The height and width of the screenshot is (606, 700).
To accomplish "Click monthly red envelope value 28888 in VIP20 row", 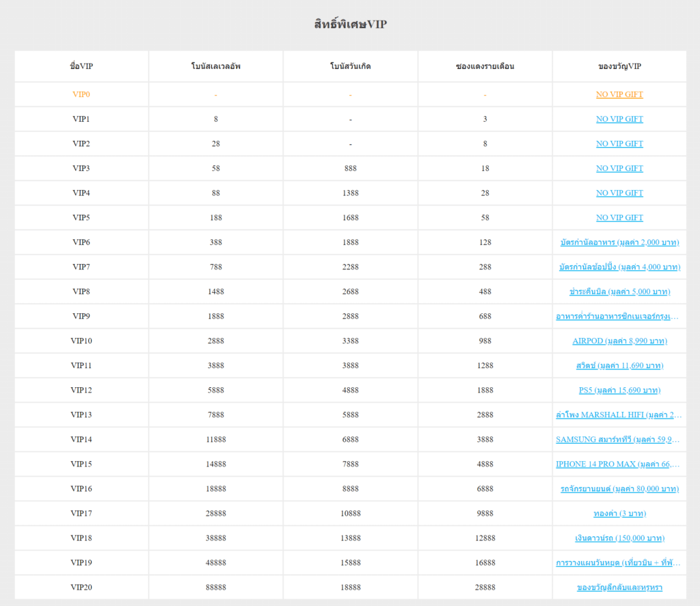I will click(x=485, y=588).
